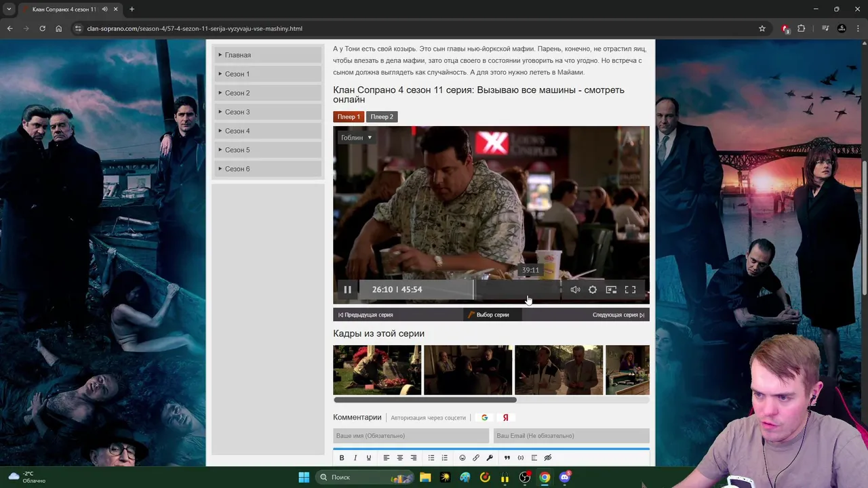
Task: Switch to Плеер 2 tab
Action: point(382,117)
